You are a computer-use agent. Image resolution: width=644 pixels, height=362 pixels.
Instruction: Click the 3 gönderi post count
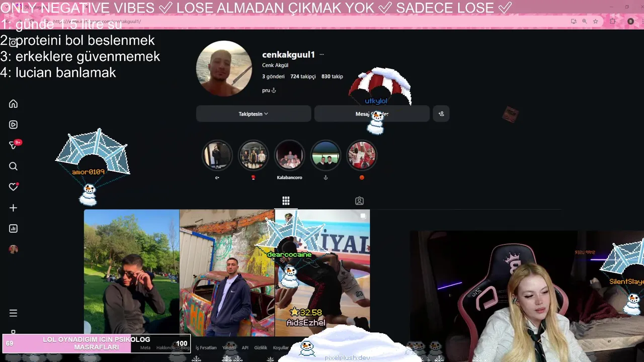click(x=273, y=76)
